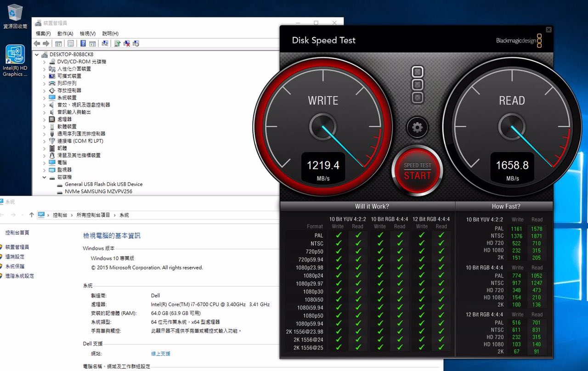Open the 檢視(V) menu
This screenshot has width=588, height=371.
[x=88, y=34]
